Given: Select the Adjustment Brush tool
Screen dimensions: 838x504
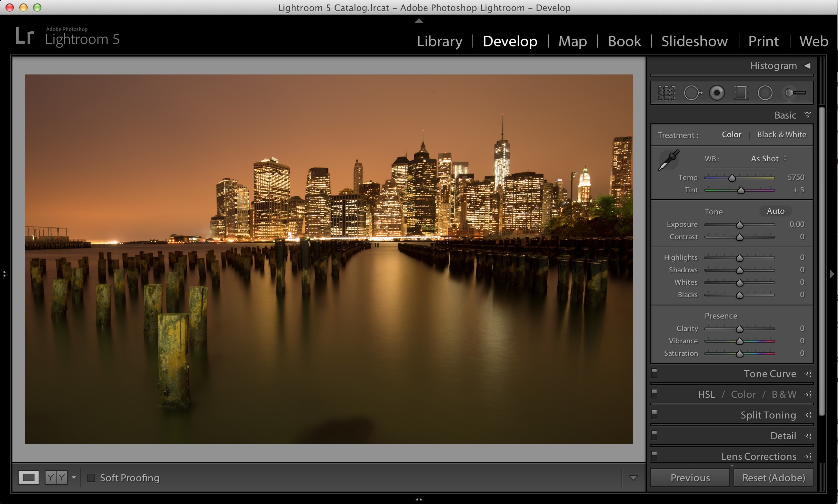Looking at the screenshot, I should coord(795,93).
